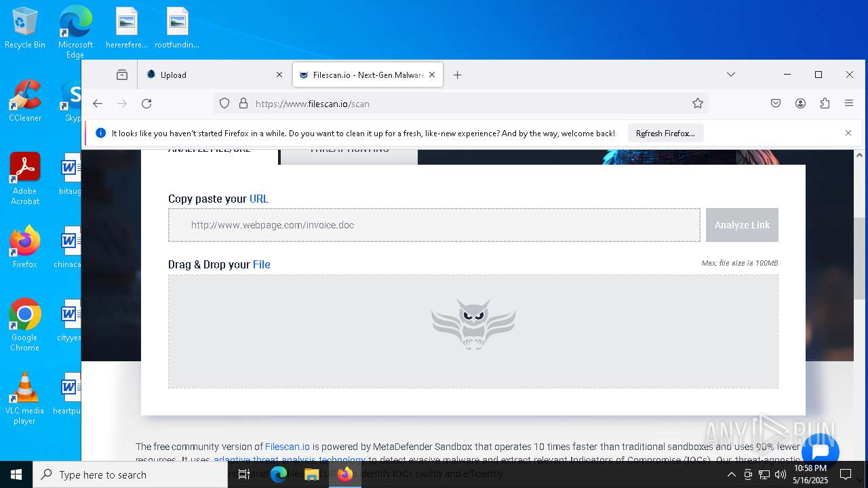Open CCleaner desktop shortcut

coord(25,102)
